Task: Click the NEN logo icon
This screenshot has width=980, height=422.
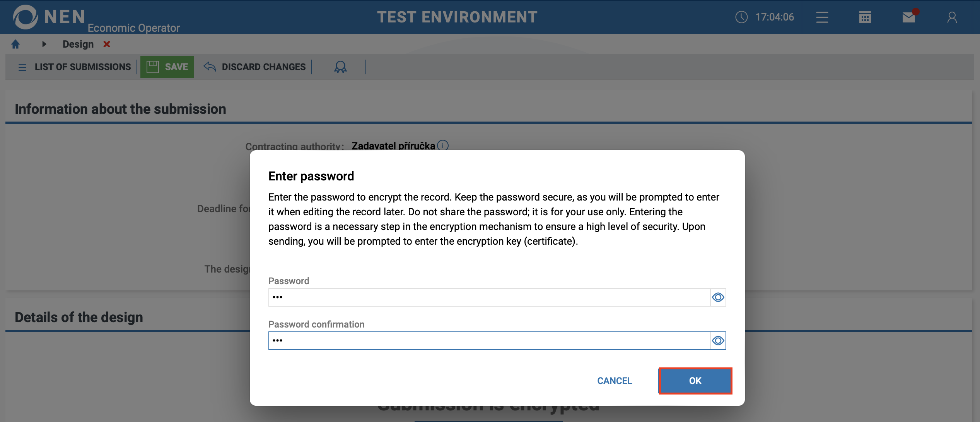Action: 26,17
